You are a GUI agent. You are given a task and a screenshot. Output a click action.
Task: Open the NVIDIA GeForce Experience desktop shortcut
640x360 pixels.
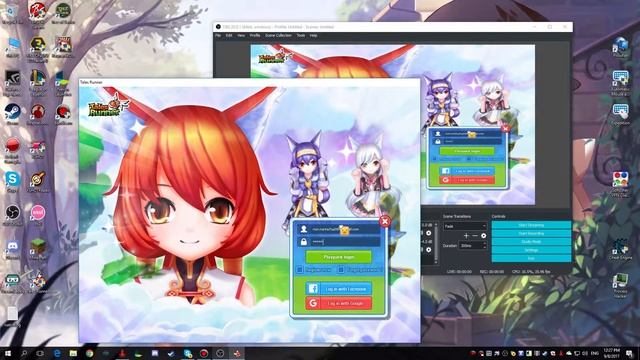click(x=13, y=78)
